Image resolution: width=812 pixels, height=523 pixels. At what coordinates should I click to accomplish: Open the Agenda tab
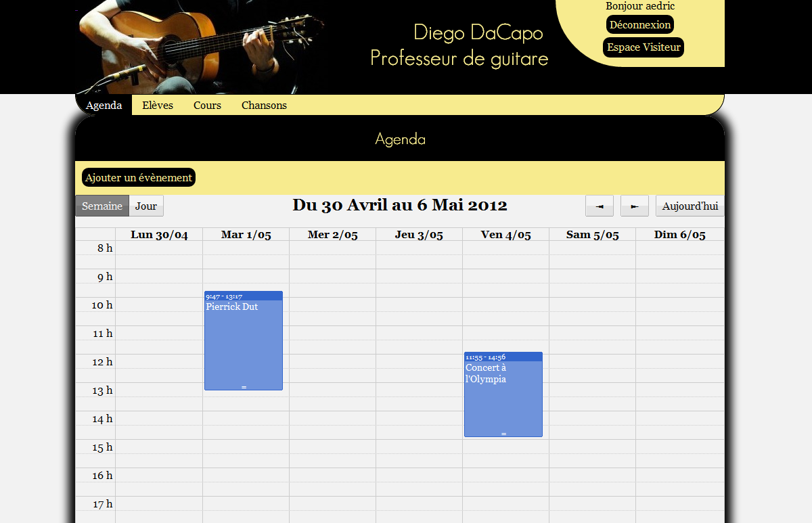click(104, 106)
